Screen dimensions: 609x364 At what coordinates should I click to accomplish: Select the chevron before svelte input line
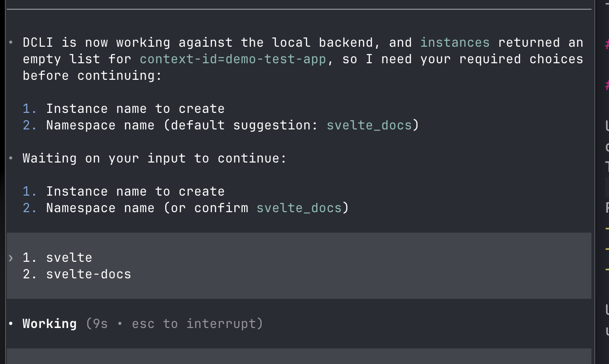(x=11, y=257)
